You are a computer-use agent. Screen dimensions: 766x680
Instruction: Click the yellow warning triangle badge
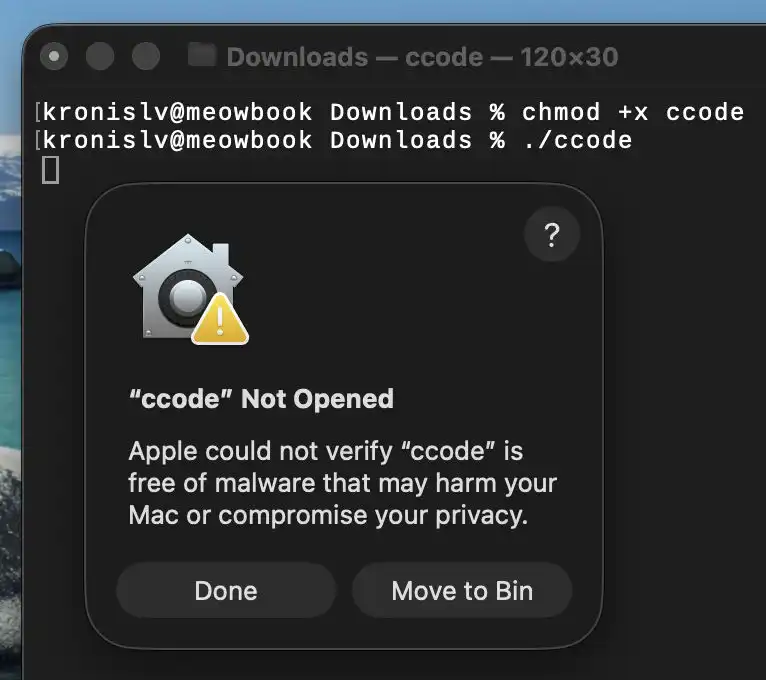[220, 319]
